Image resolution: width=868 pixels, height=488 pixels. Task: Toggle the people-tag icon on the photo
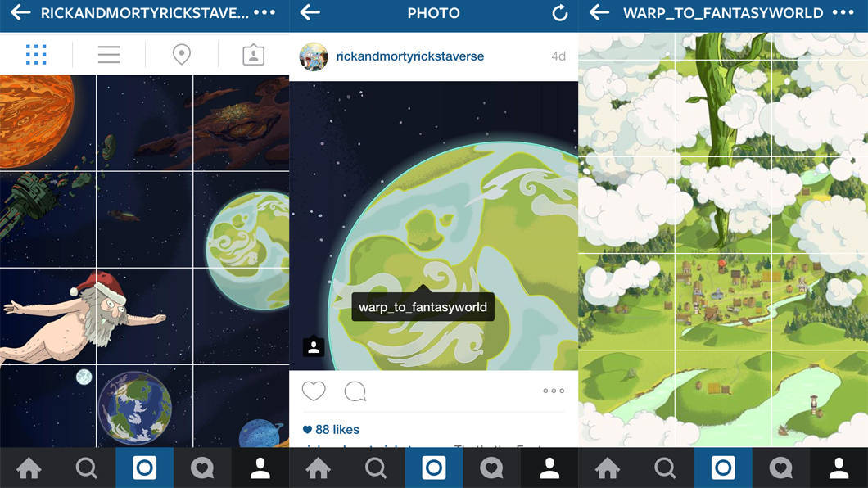(314, 346)
